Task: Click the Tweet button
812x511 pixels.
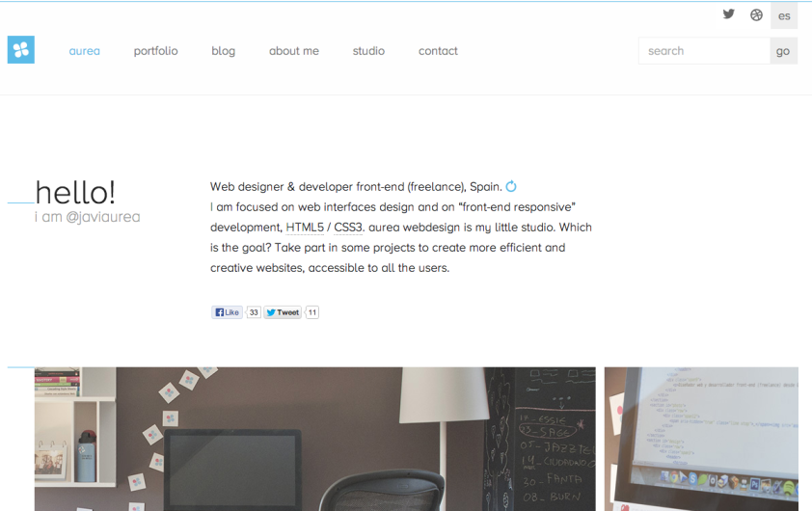Action: [x=283, y=312]
